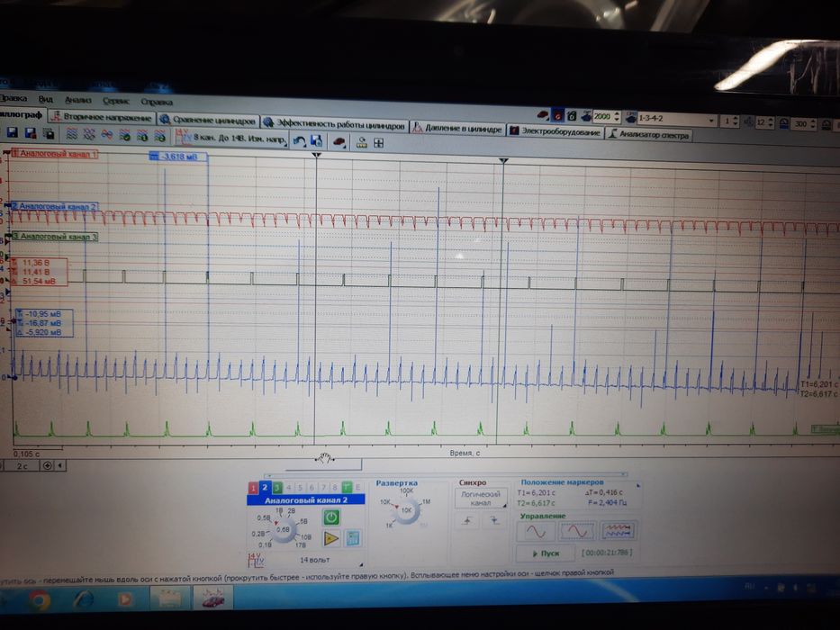840x630 pixels.
Task: Click the Пуск start button
Action: (546, 553)
